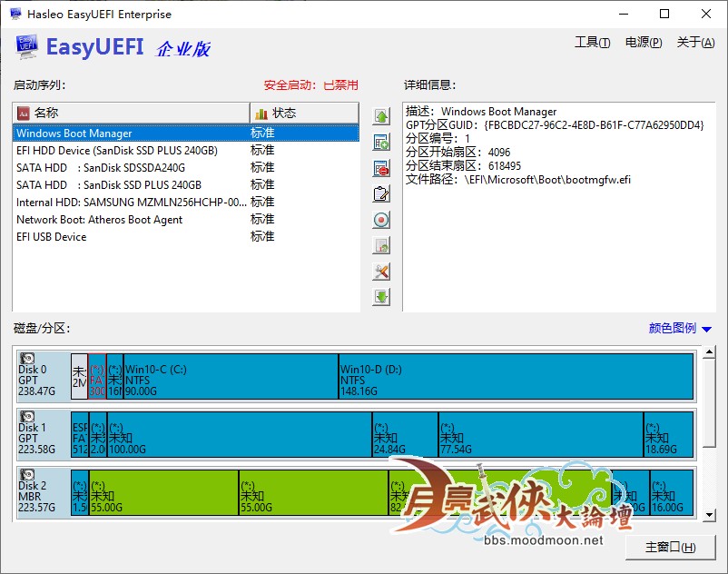
Task: Select EFI HDD Device (SanDisk SSD PLUS 240GB)
Action: [186, 151]
